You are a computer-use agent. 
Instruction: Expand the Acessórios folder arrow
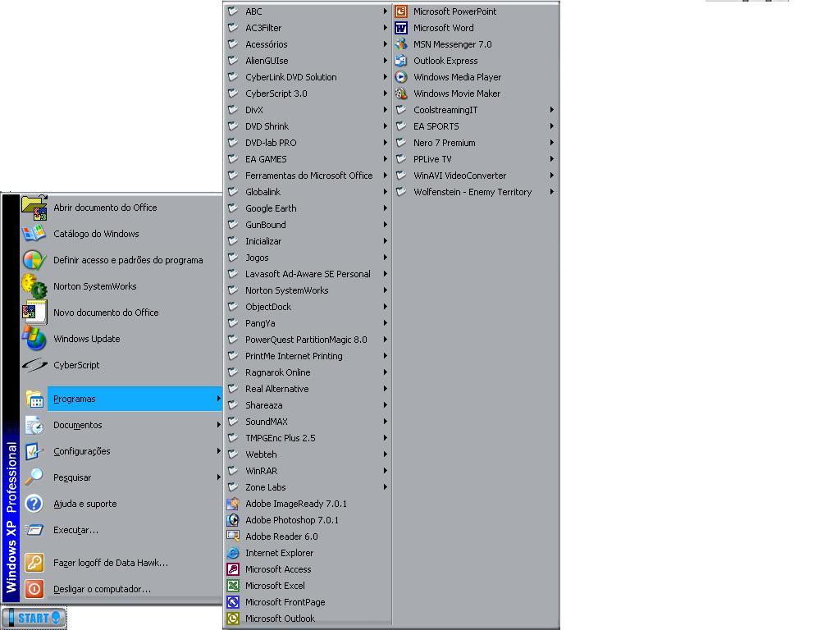point(386,44)
